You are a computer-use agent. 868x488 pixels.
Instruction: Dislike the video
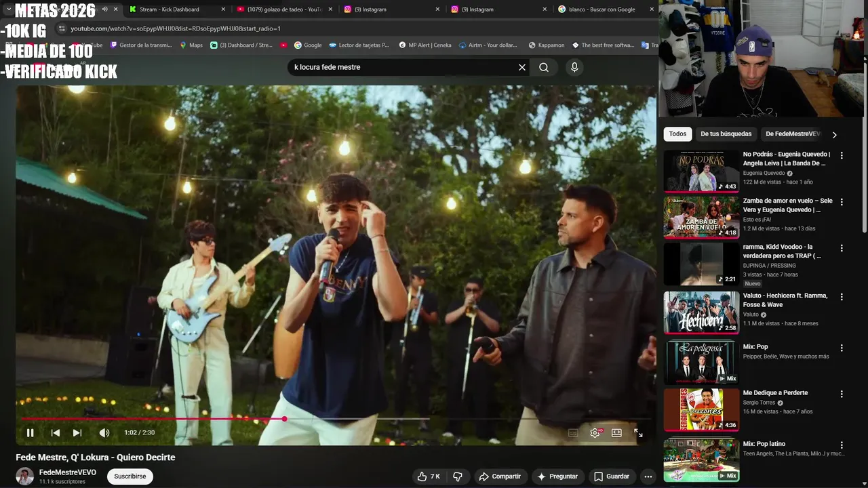tap(458, 476)
